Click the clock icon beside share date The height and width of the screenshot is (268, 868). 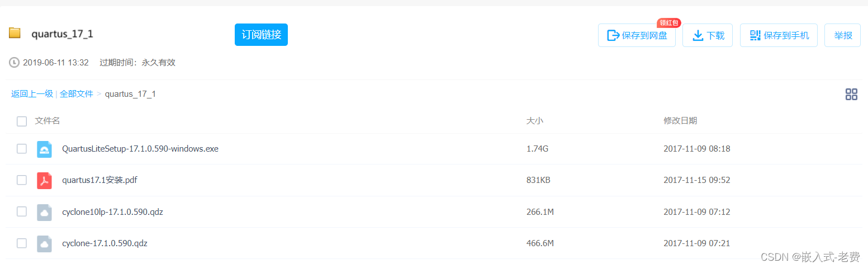(14, 63)
